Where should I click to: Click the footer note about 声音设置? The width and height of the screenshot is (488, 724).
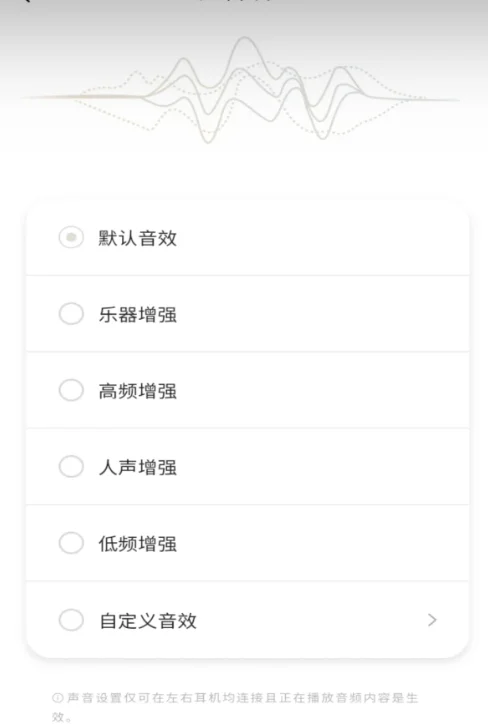pyautogui.click(x=235, y=706)
